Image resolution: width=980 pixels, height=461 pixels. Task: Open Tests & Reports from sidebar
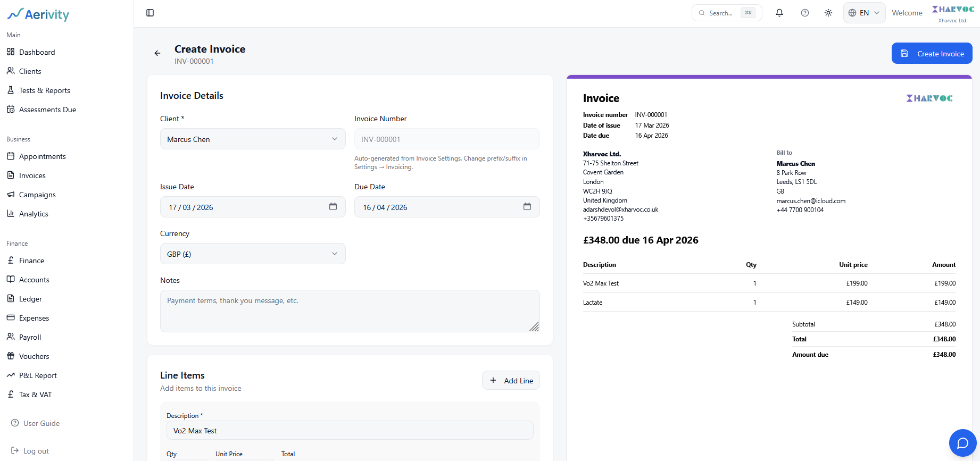[45, 90]
